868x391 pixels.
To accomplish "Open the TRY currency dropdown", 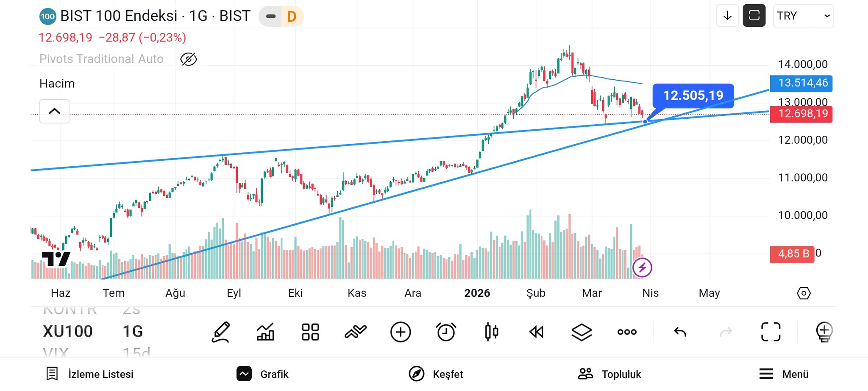I will [803, 16].
